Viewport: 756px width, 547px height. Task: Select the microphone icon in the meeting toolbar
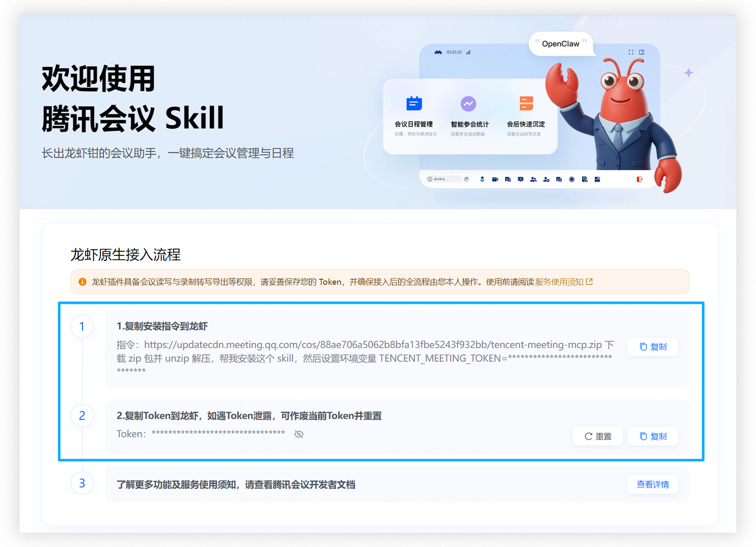tap(482, 179)
